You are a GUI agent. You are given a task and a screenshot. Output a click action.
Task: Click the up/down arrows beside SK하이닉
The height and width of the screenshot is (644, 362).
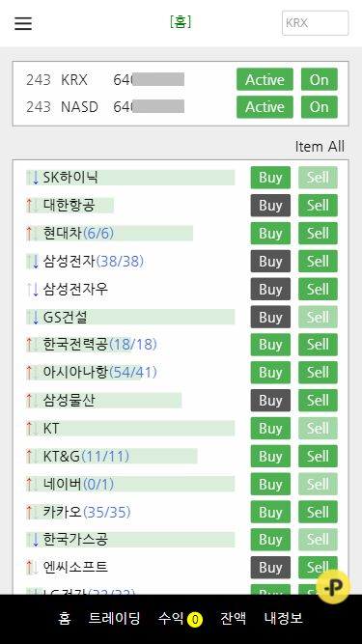(33, 178)
